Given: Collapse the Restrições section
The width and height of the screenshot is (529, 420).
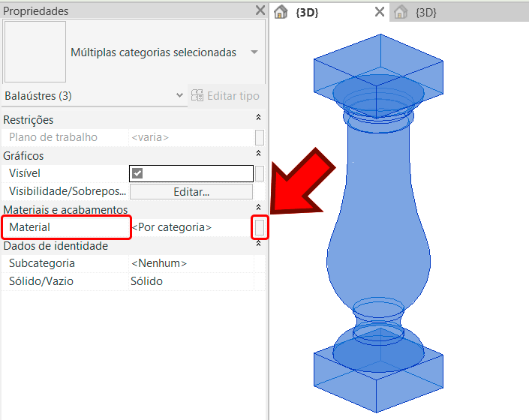Looking at the screenshot, I should (x=259, y=119).
